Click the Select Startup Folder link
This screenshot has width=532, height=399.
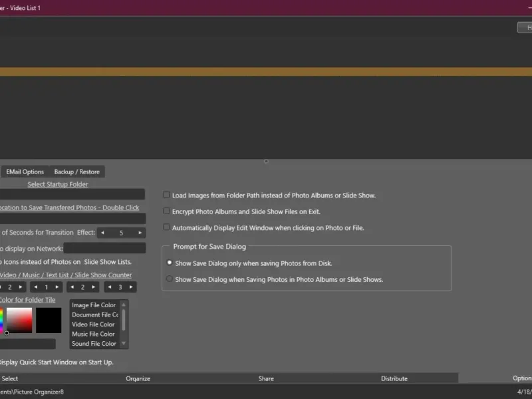coord(58,184)
